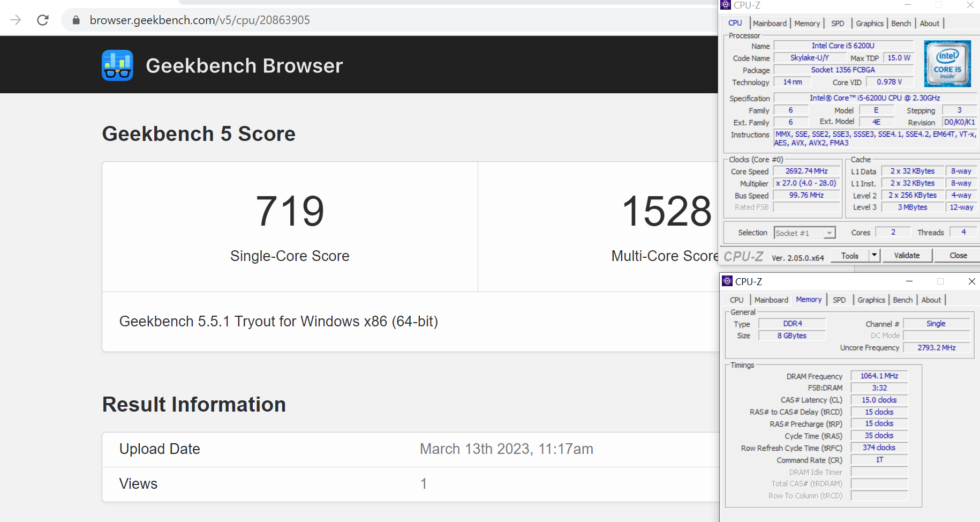The height and width of the screenshot is (522, 980).
Task: Select Bench tab in upper CPU-Z window
Action: (x=901, y=24)
